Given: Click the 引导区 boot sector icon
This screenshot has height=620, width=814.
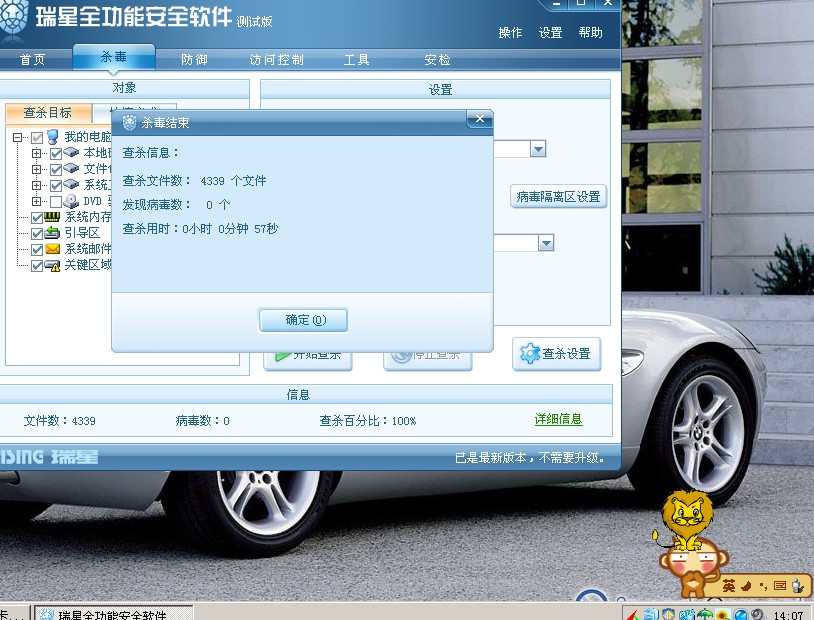Looking at the screenshot, I should (52, 233).
